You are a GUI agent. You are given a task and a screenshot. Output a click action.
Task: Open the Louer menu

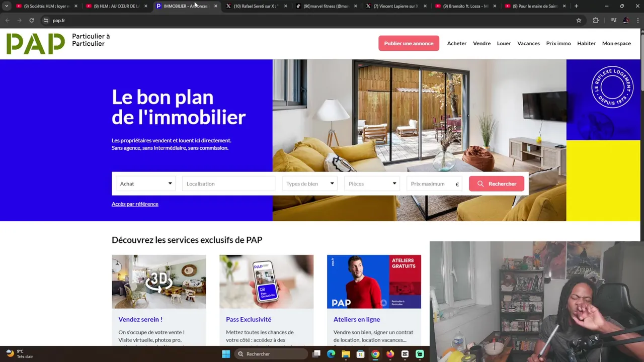[504, 43]
